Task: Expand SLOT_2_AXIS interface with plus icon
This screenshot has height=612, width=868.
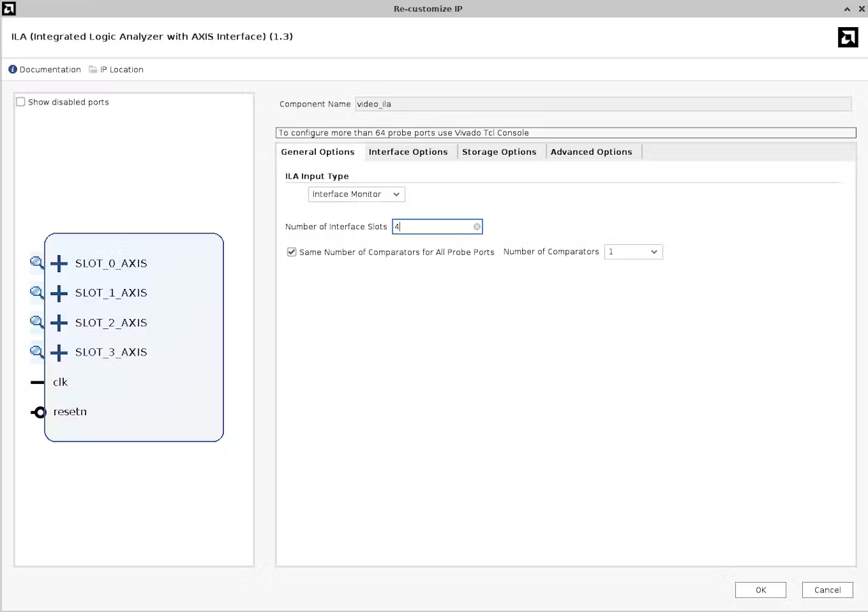Action: coord(59,323)
